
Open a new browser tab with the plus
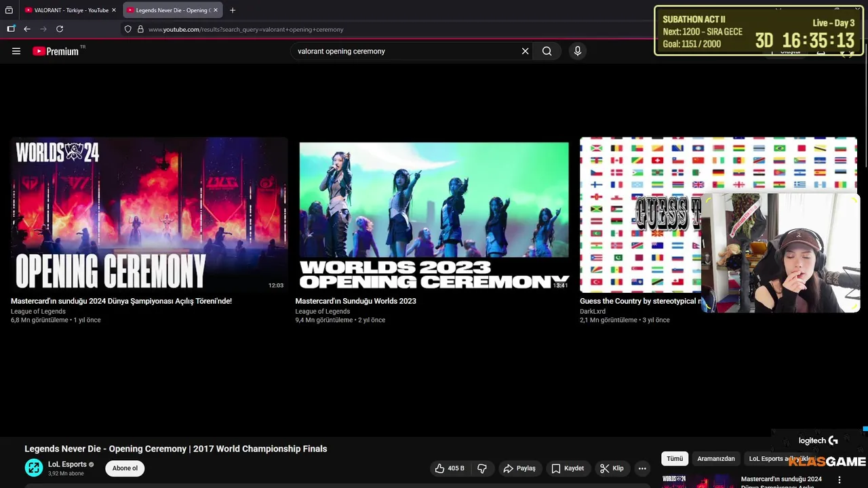tap(233, 10)
